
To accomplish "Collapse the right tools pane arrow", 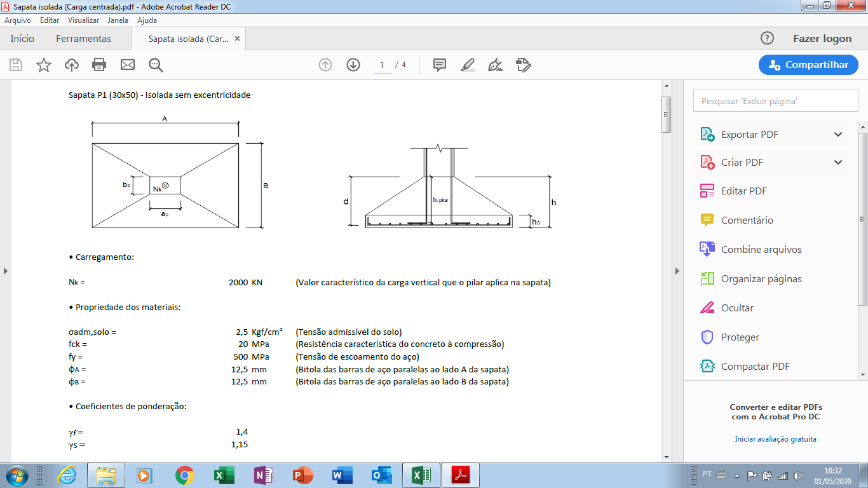I will point(677,271).
